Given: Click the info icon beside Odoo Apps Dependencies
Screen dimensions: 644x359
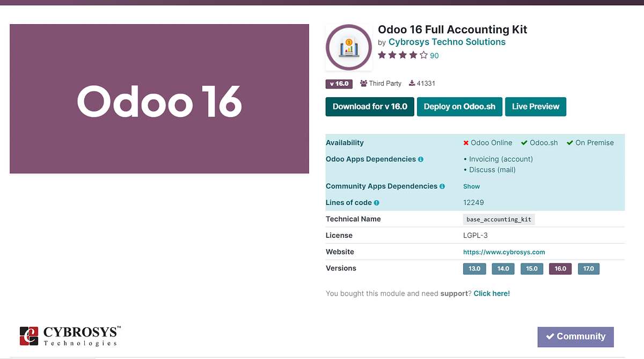Looking at the screenshot, I should 421,159.
